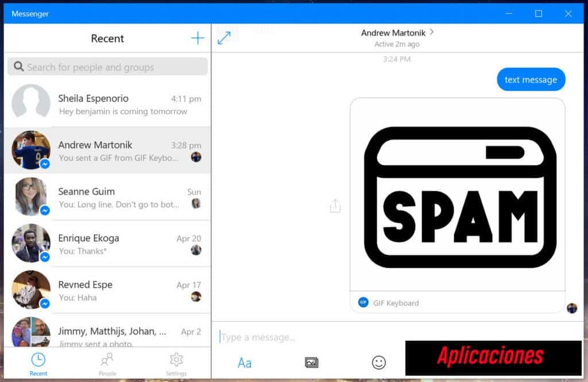This screenshot has width=588, height=382.
Task: Open the SPAM GIF image
Action: click(458, 194)
